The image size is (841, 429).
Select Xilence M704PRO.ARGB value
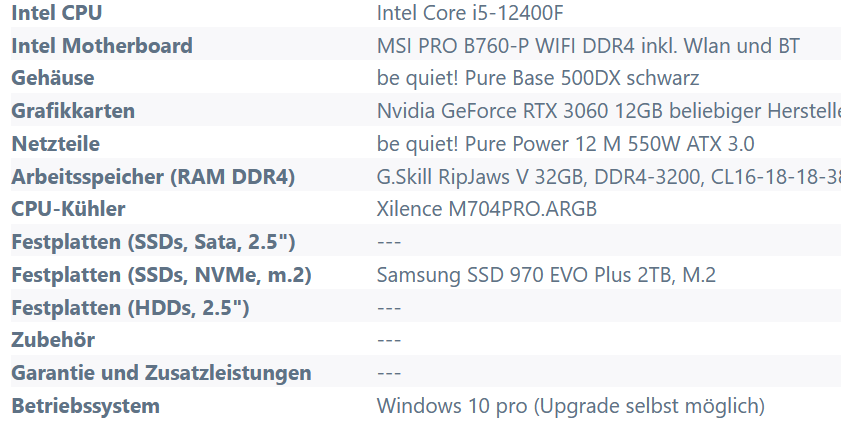pos(486,209)
